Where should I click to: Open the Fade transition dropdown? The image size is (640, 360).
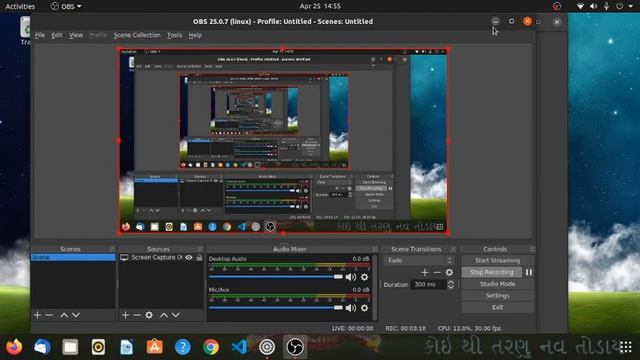pyautogui.click(x=419, y=260)
